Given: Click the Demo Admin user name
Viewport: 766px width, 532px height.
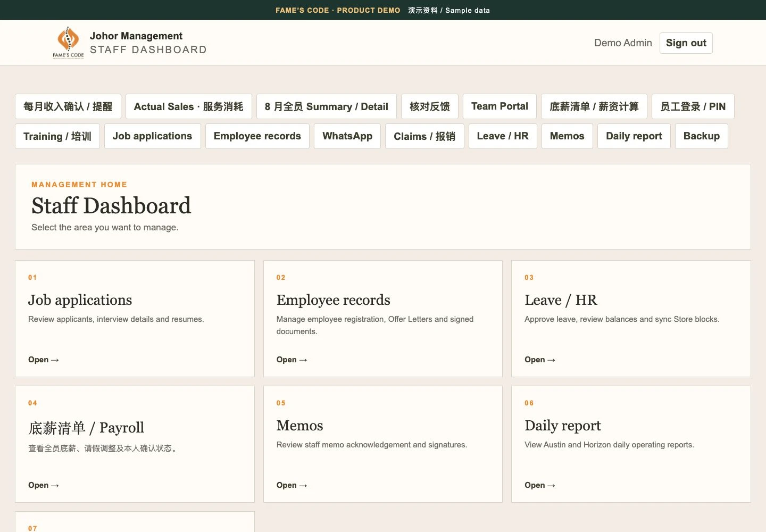Looking at the screenshot, I should (x=623, y=43).
